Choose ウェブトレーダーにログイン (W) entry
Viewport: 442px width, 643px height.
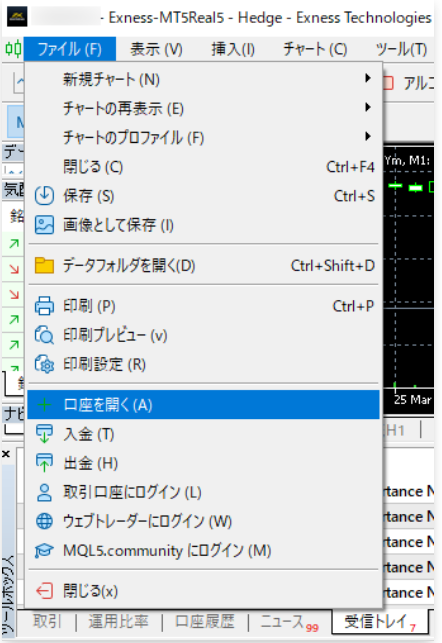pyautogui.click(x=203, y=521)
